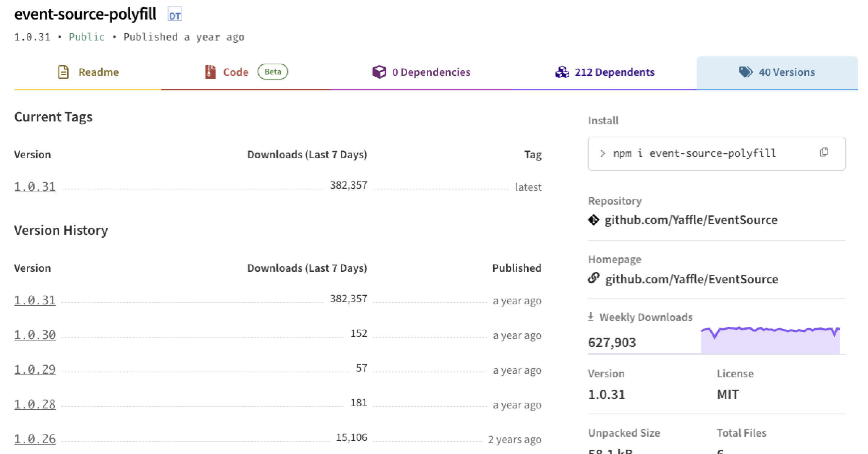Switch to the 212 Dependents tab
This screenshot has height=454, width=868.
pos(614,72)
